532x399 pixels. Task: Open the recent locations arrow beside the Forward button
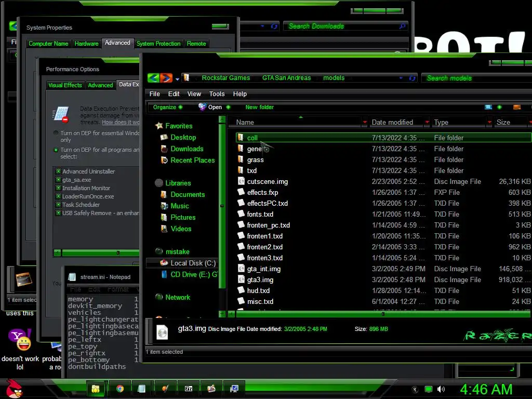click(x=177, y=79)
